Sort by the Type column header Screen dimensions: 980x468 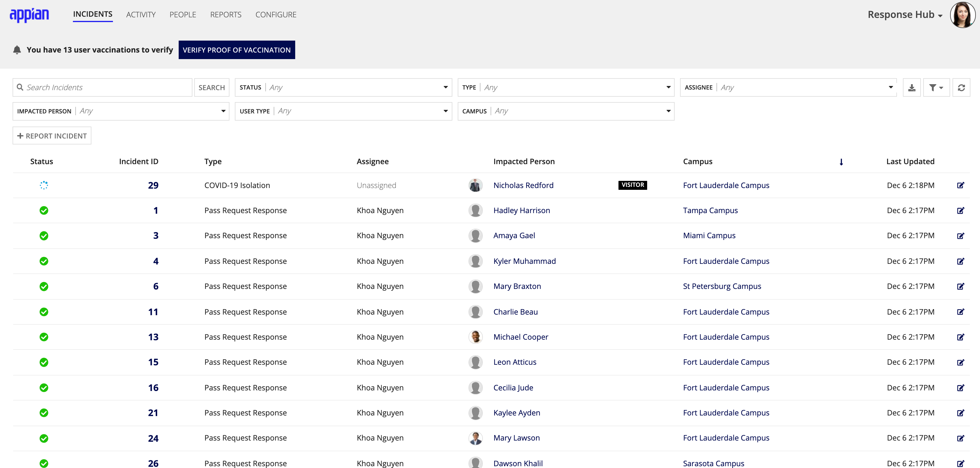213,161
